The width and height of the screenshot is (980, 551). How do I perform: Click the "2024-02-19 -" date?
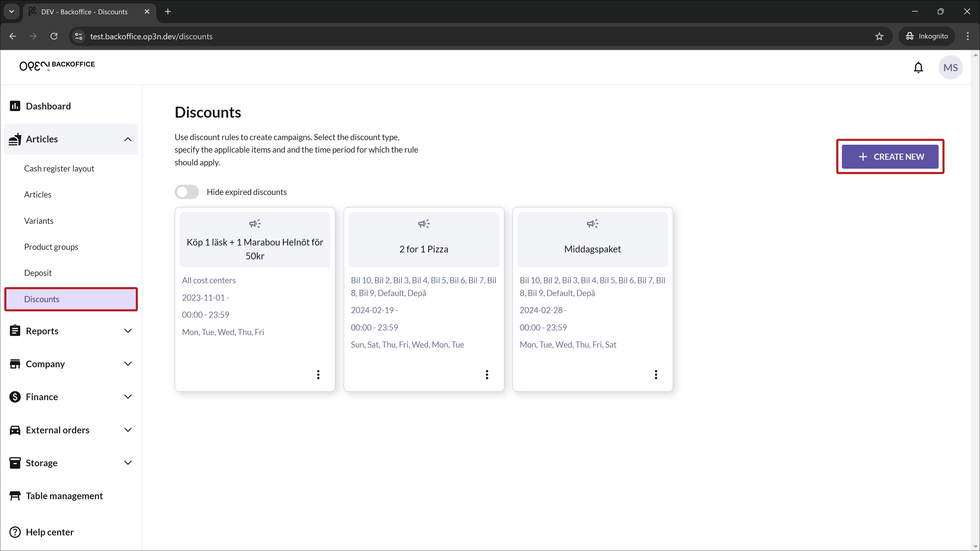tap(374, 310)
